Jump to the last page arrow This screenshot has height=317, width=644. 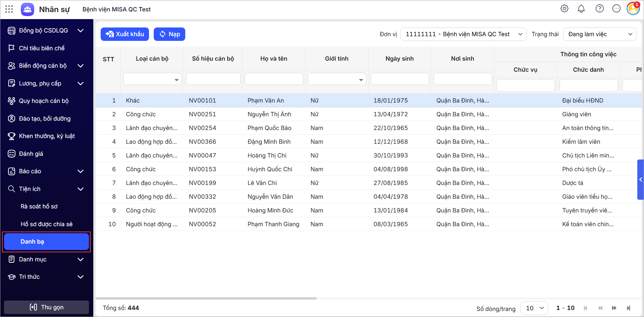[x=628, y=308]
